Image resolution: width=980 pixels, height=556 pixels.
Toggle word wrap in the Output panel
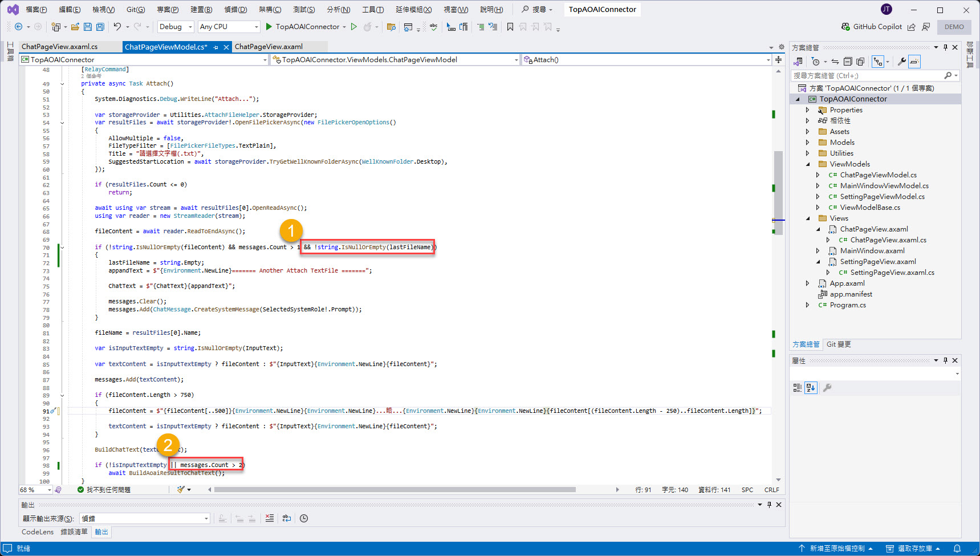point(287,518)
